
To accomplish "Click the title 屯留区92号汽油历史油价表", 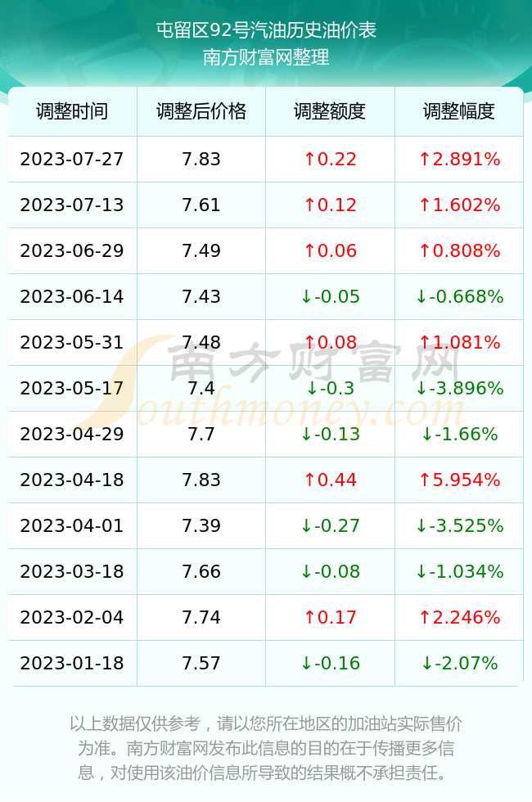I will (266, 30).
